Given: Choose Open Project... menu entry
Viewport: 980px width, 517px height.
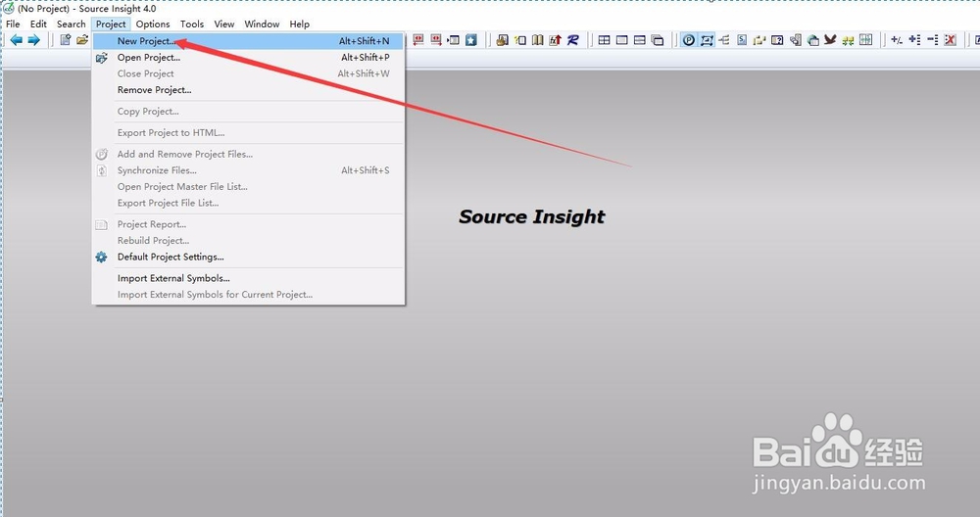Looking at the screenshot, I should pos(248,58).
